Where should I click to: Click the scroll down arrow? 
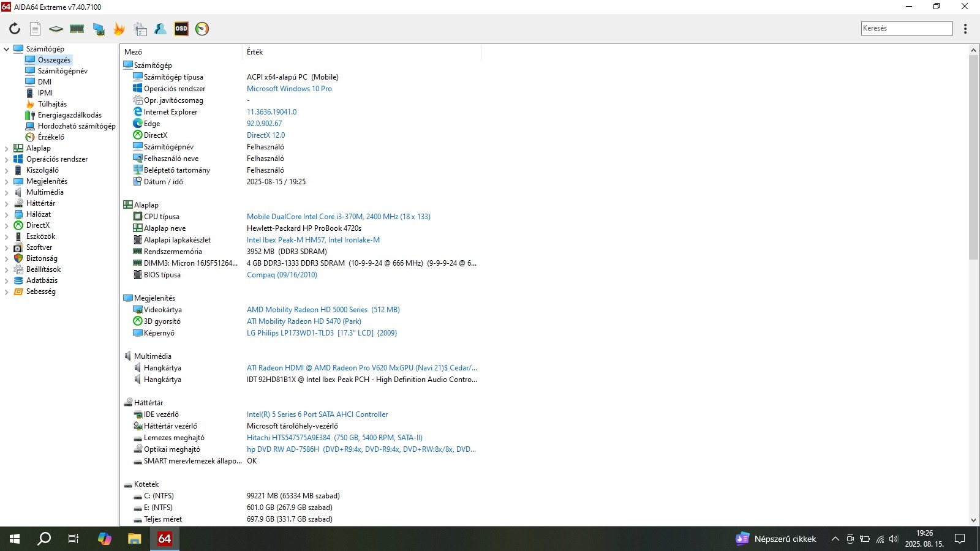(973, 520)
